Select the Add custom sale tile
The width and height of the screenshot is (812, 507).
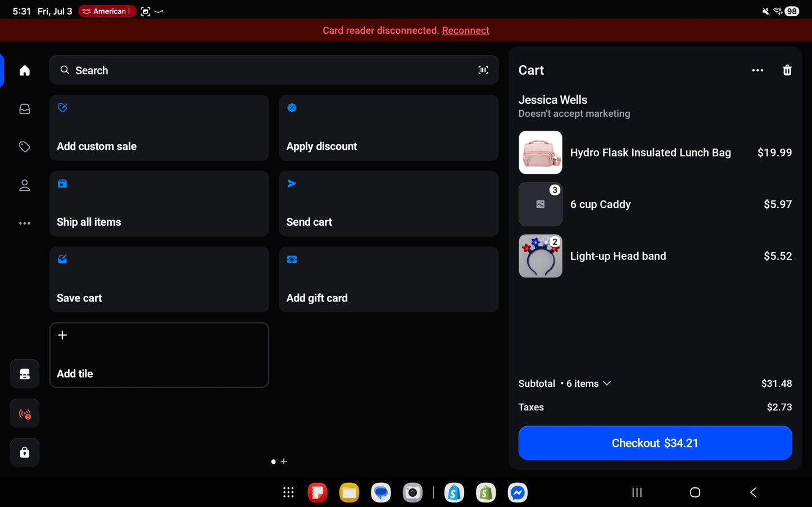[x=159, y=128]
